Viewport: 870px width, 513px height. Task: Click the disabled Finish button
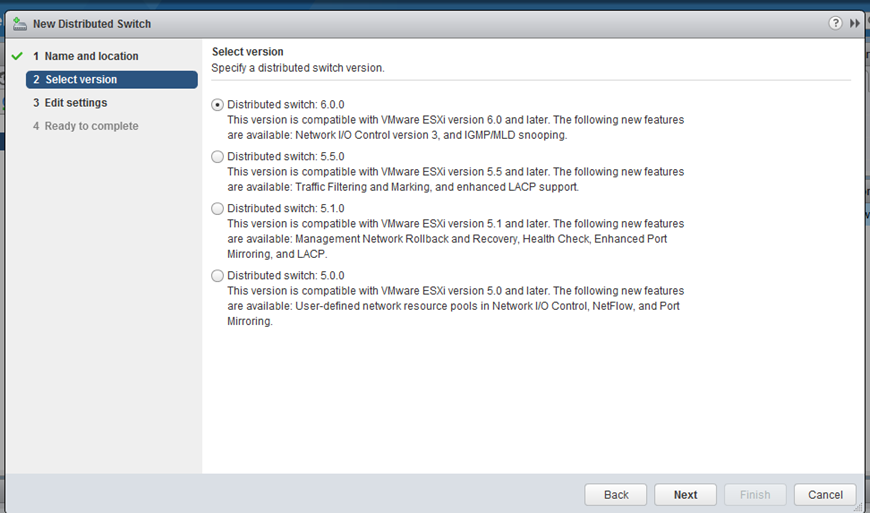(755, 495)
